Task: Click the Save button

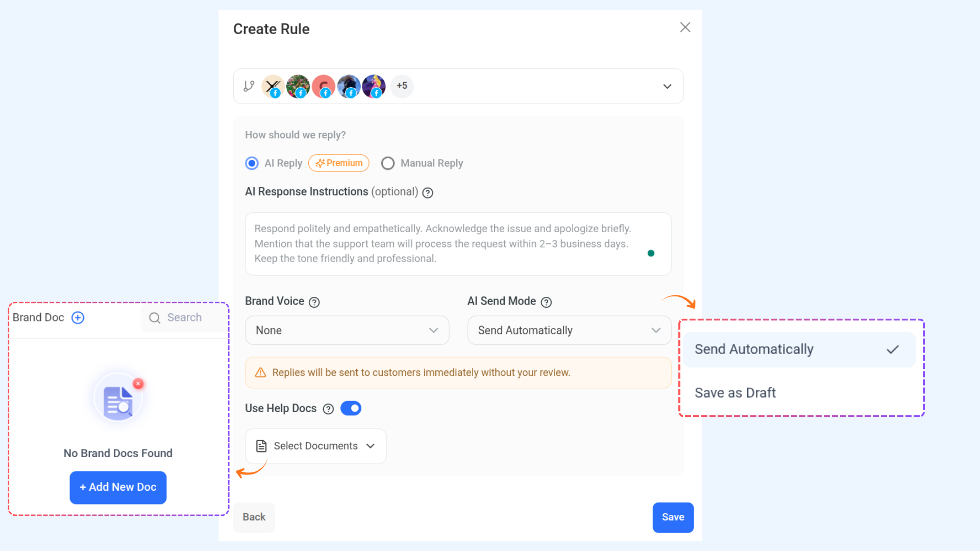Action: (x=673, y=517)
